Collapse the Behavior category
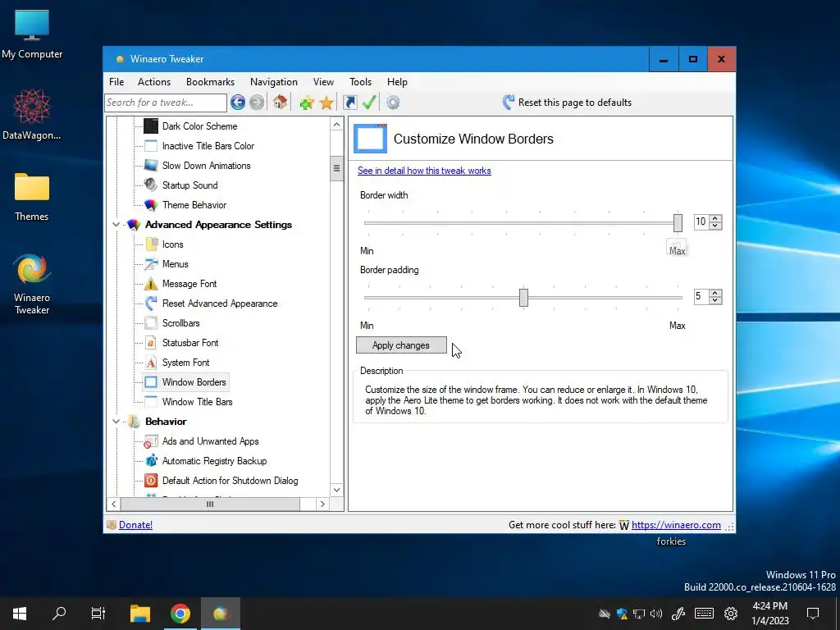Image resolution: width=840 pixels, height=630 pixels. 116,422
